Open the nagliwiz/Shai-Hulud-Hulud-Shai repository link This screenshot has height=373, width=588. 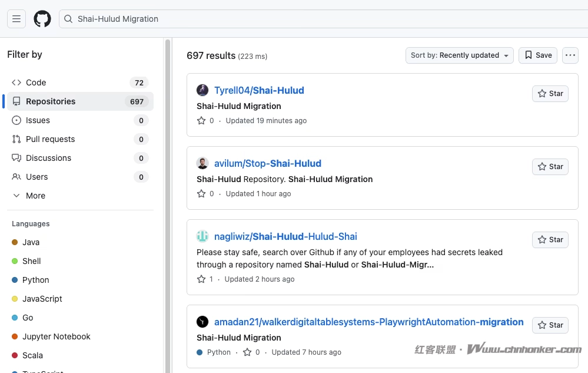point(285,236)
